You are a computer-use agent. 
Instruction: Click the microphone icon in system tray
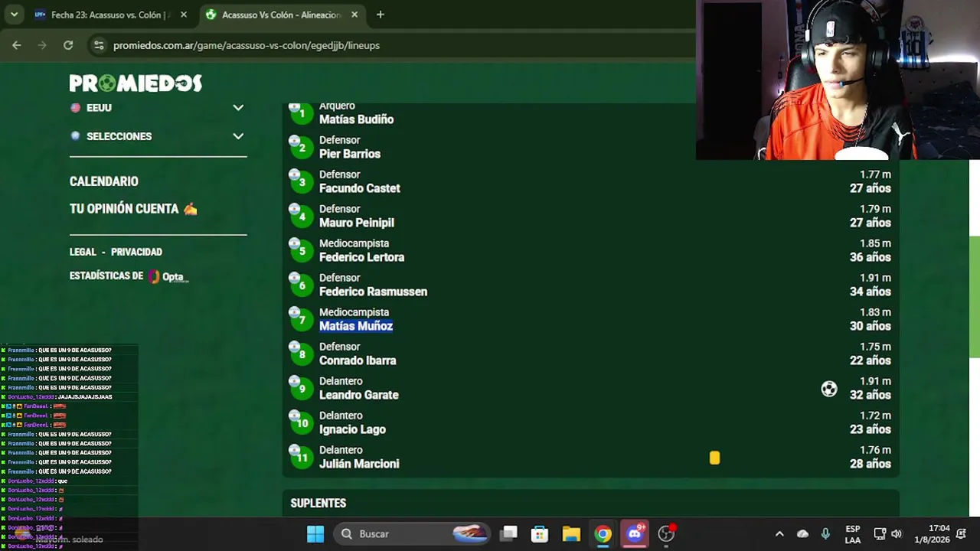pyautogui.click(x=825, y=534)
